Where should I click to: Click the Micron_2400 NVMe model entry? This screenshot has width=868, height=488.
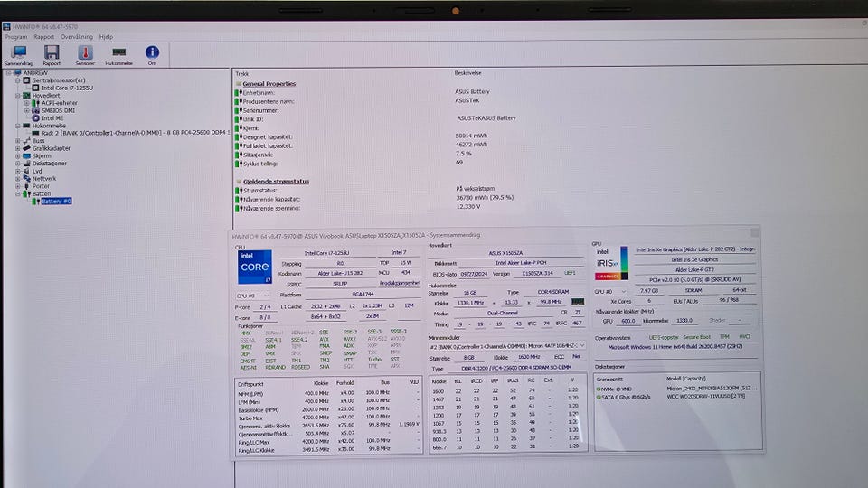(x=712, y=389)
